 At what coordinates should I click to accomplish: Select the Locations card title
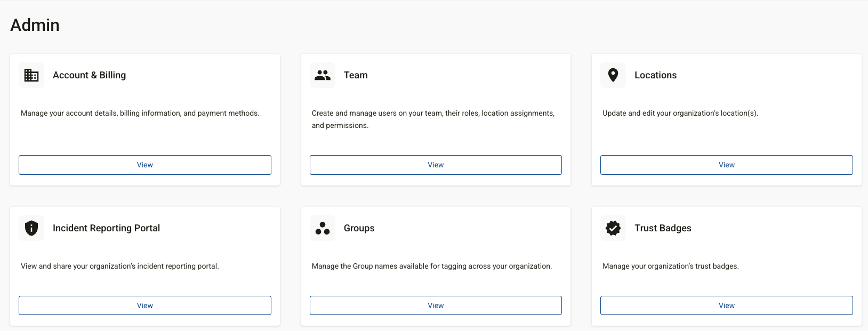tap(655, 75)
